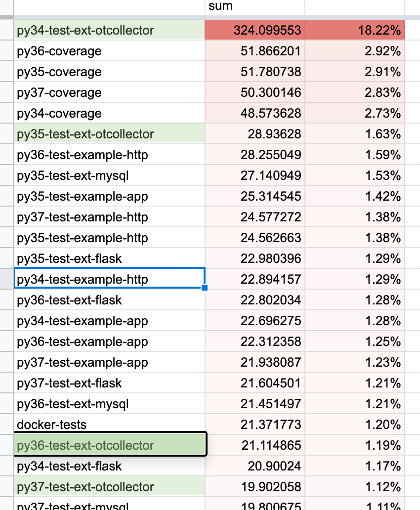Image resolution: width=420 pixels, height=510 pixels.
Task: Select the py37-test-example-app cell
Action: [x=109, y=362]
